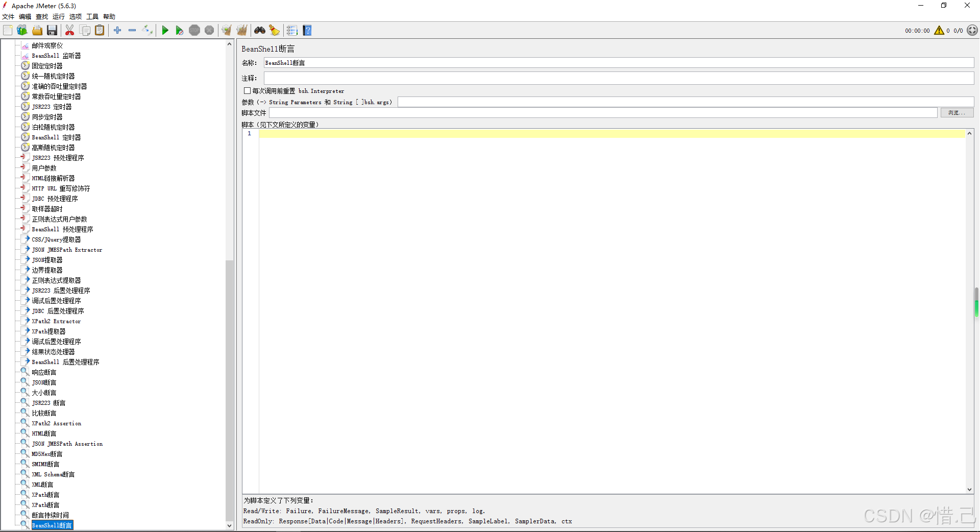980x532 pixels.
Task: Open the 工具 menu
Action: [x=92, y=17]
